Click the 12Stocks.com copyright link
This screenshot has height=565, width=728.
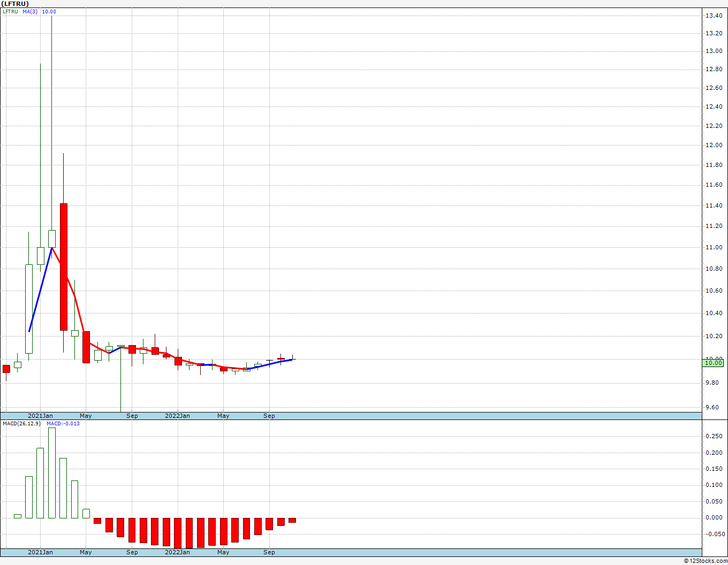coord(706,561)
